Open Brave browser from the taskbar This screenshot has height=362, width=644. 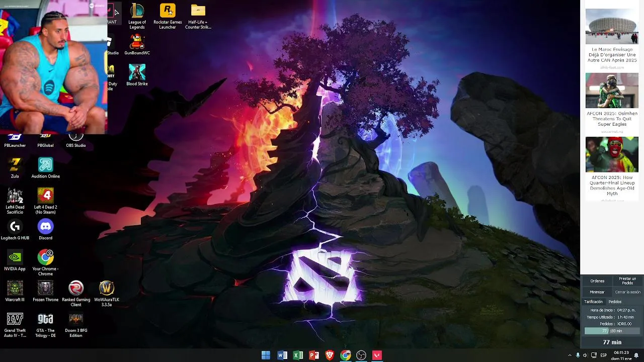(x=330, y=355)
